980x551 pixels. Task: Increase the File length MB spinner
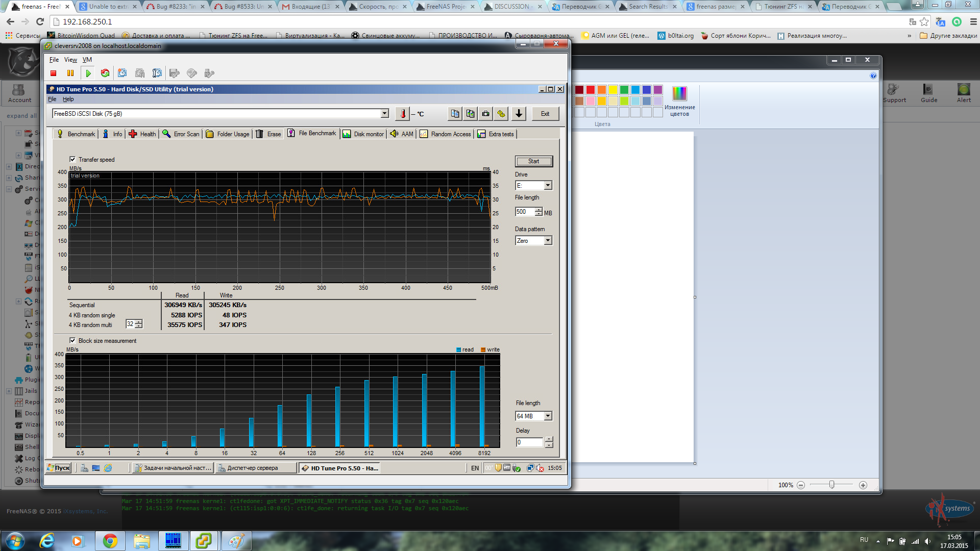click(538, 210)
